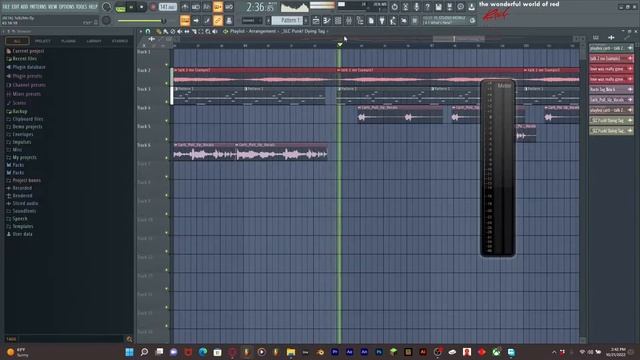
Task: Select the previous pattern with the left arrow
Action: click(269, 20)
